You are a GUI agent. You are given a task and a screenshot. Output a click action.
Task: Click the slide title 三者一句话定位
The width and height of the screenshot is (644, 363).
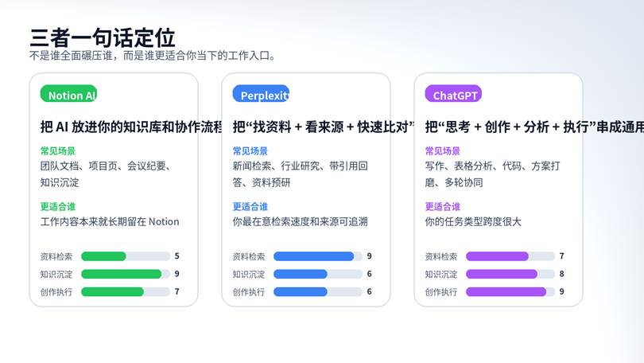[103, 37]
